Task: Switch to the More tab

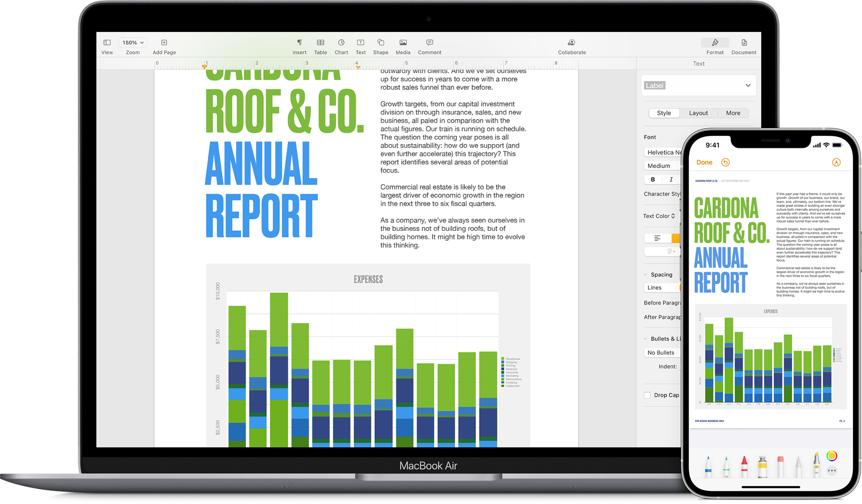Action: (732, 113)
